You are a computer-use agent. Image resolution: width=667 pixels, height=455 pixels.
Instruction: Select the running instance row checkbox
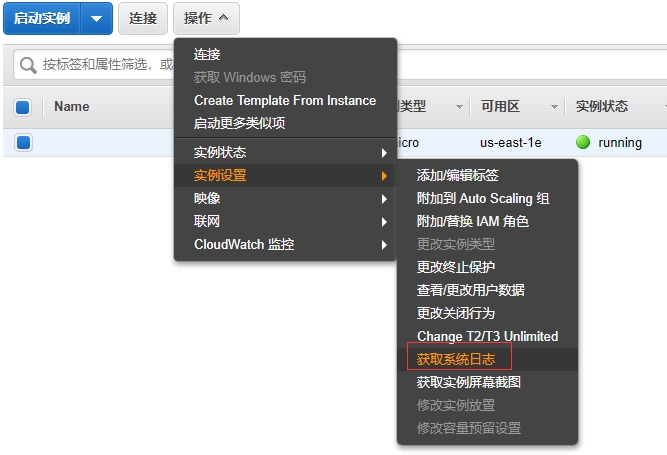[x=23, y=142]
